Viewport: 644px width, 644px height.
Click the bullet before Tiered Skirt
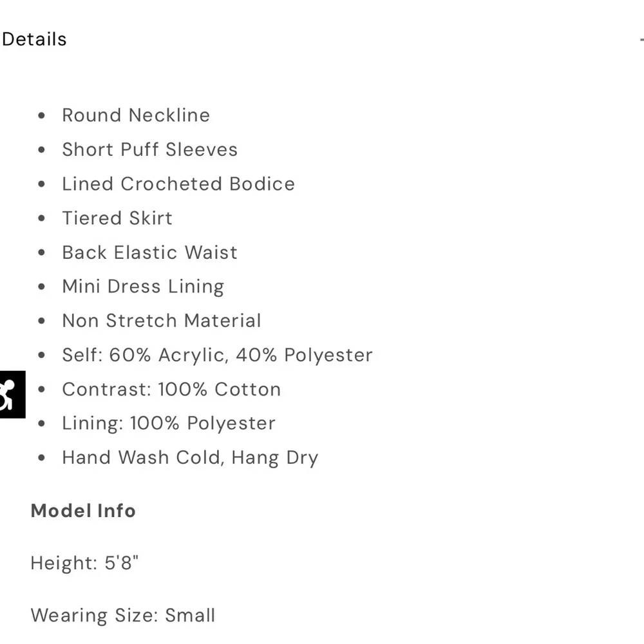coord(42,218)
